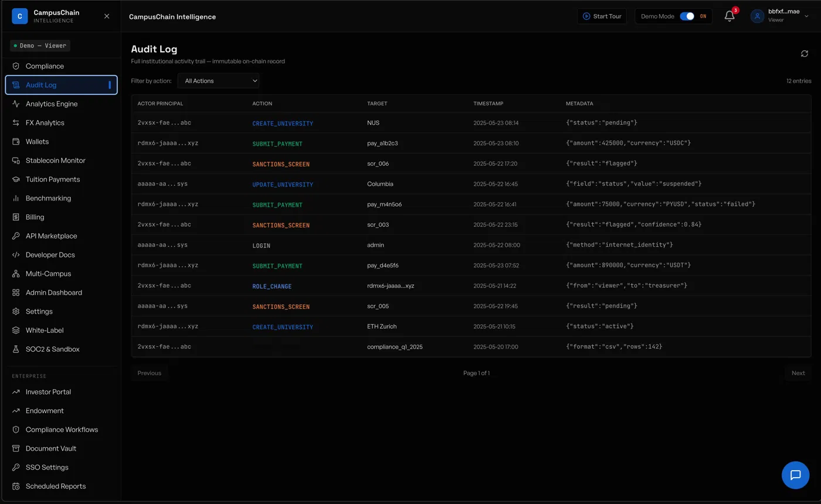
Task: Click the LOGIN action cell
Action: click(262, 246)
